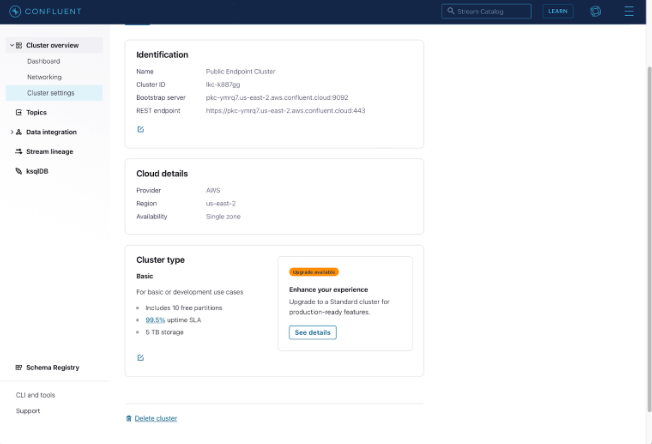
Task: Click For basic or development use cases text
Action: point(190,292)
